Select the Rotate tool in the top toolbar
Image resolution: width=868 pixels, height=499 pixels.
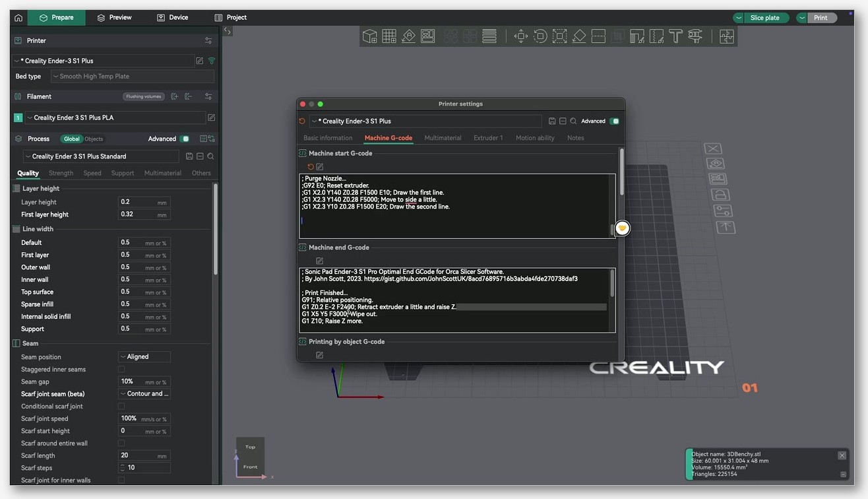pyautogui.click(x=540, y=36)
